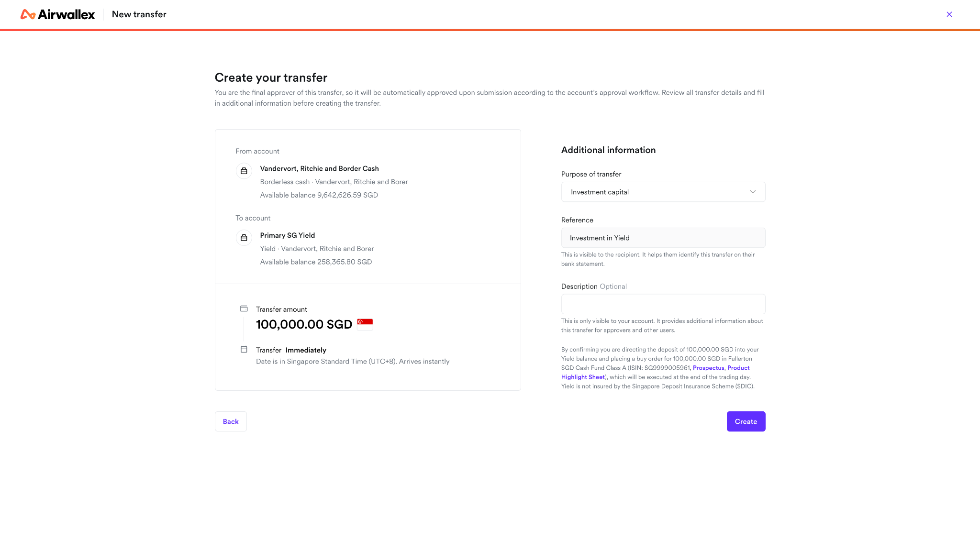
Task: Open the Purpose of transfer dropdown
Action: click(663, 192)
